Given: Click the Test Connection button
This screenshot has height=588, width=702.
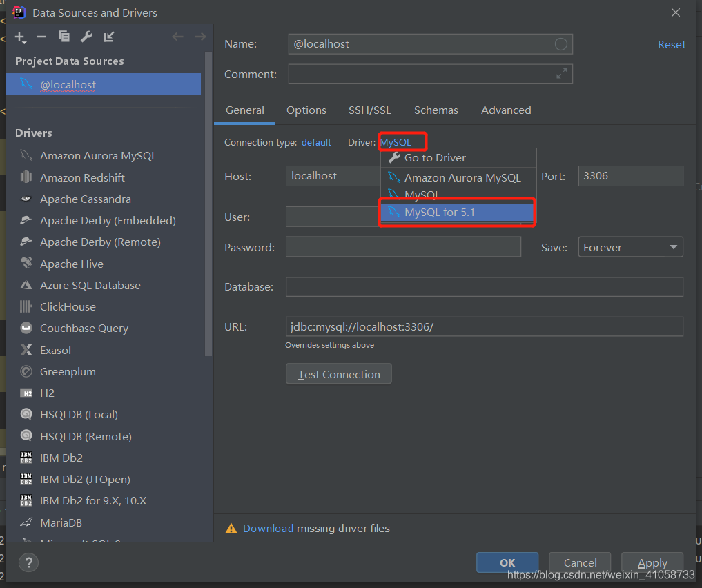Looking at the screenshot, I should [x=338, y=373].
